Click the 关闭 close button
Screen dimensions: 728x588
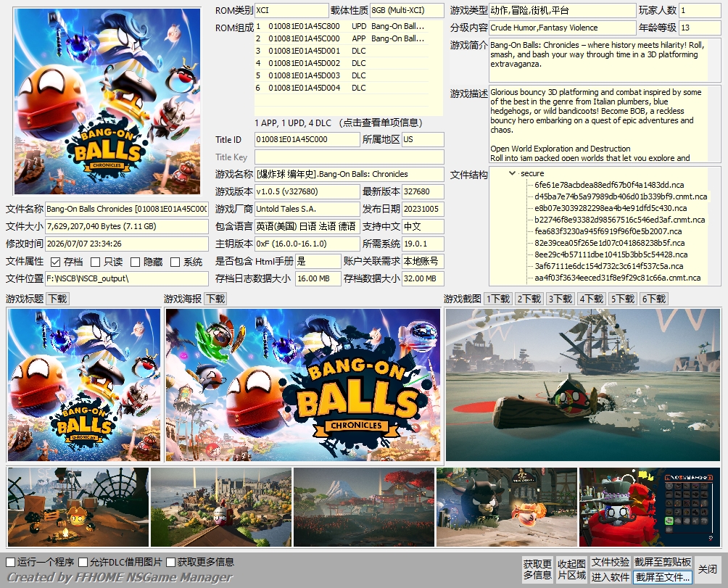click(x=707, y=569)
